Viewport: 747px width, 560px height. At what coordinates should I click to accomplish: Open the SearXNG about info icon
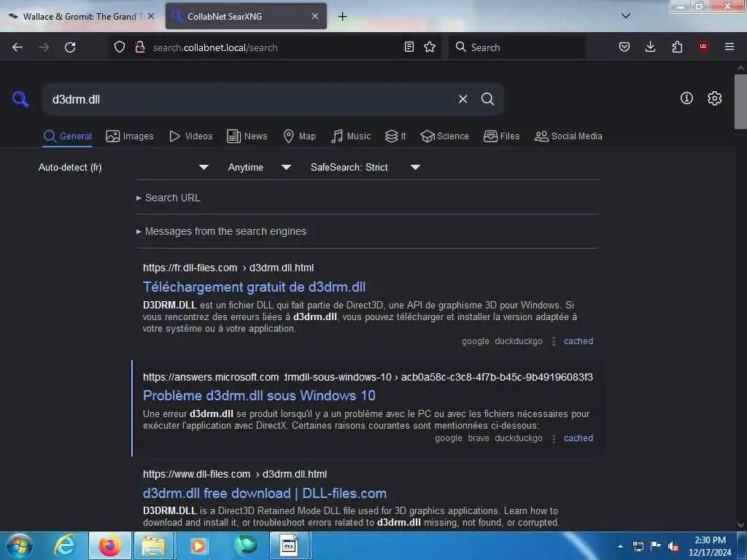tap(686, 98)
